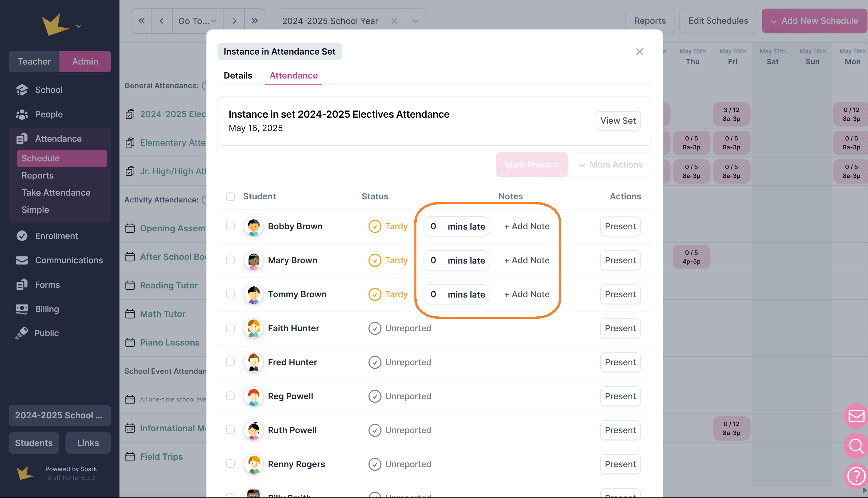Mark Reg Powell as Present
The image size is (868, 498).
620,396
